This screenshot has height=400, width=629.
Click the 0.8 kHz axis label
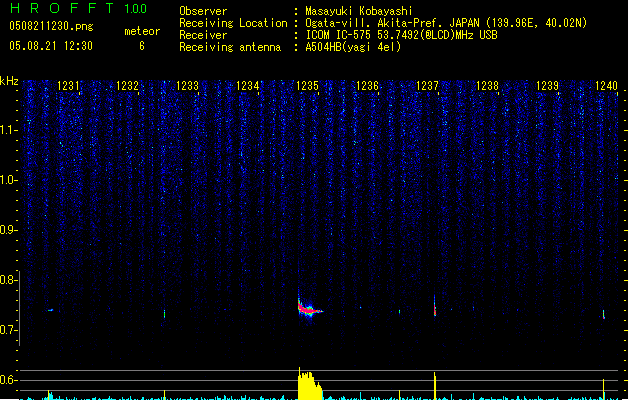click(8, 280)
